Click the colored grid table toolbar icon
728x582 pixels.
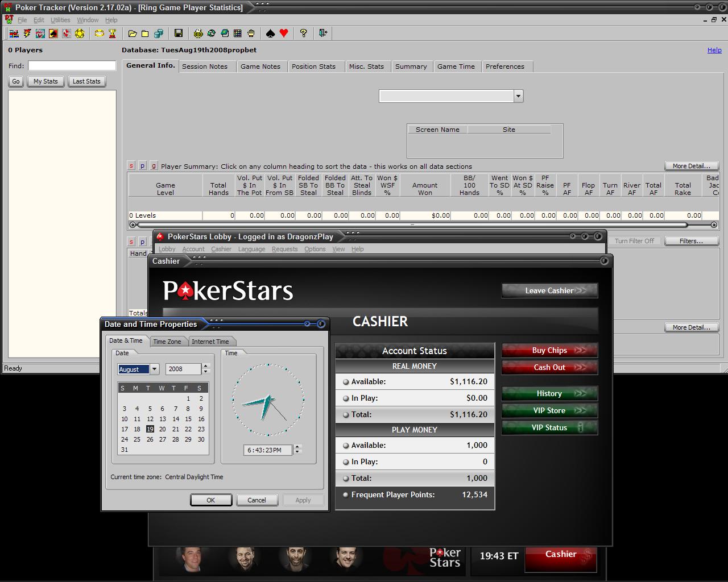238,34
